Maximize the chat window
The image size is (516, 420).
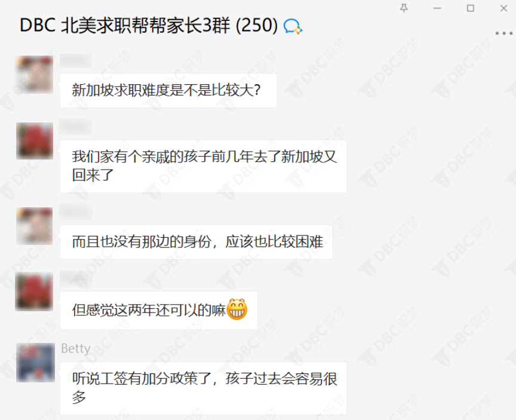click(471, 8)
